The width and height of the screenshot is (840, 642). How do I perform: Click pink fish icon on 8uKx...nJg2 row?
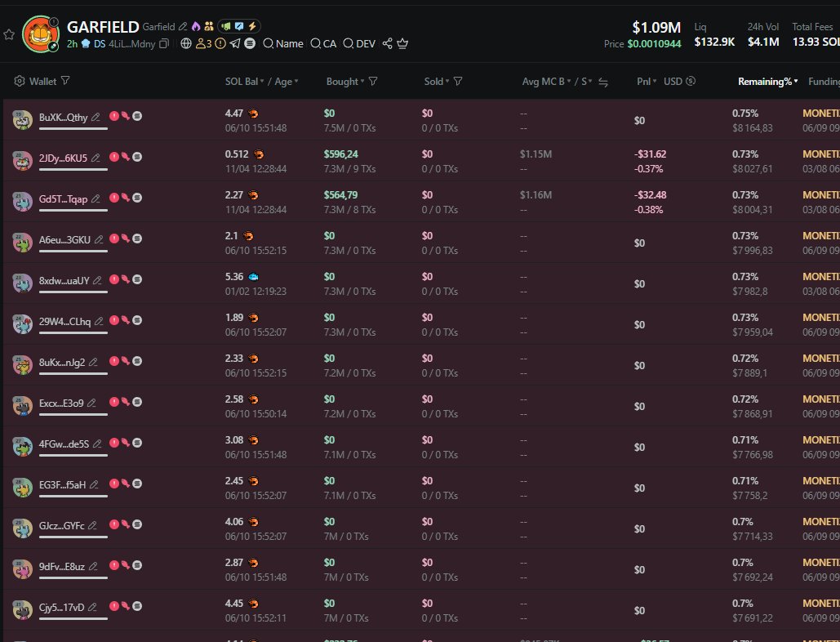[126, 361]
